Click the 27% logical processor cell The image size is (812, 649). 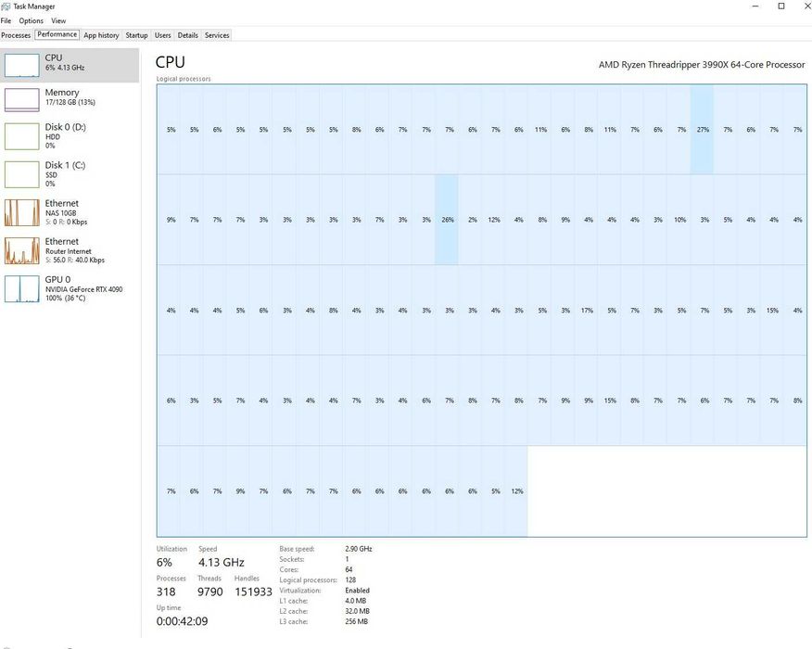point(702,130)
